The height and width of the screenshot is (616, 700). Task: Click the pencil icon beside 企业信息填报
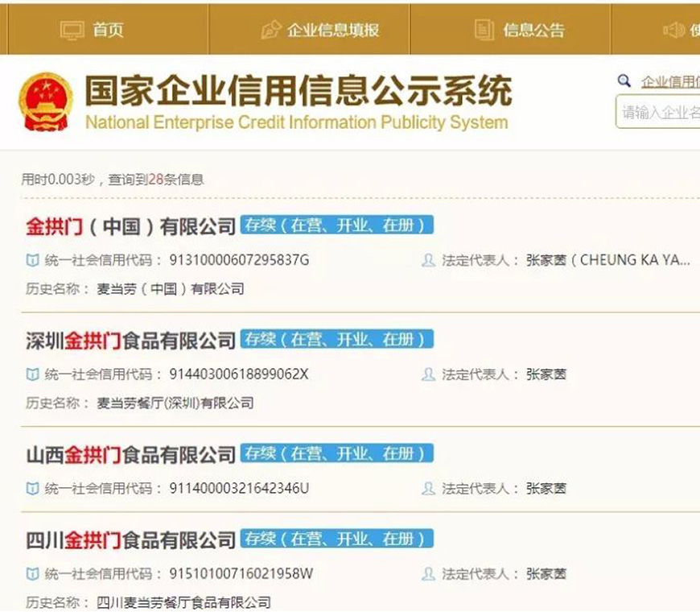(271, 30)
